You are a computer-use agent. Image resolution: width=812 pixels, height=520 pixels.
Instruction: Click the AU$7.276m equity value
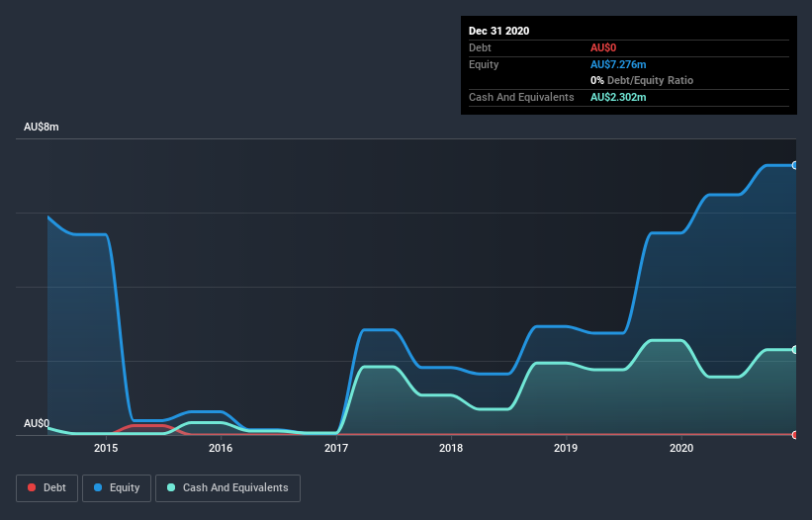618,64
